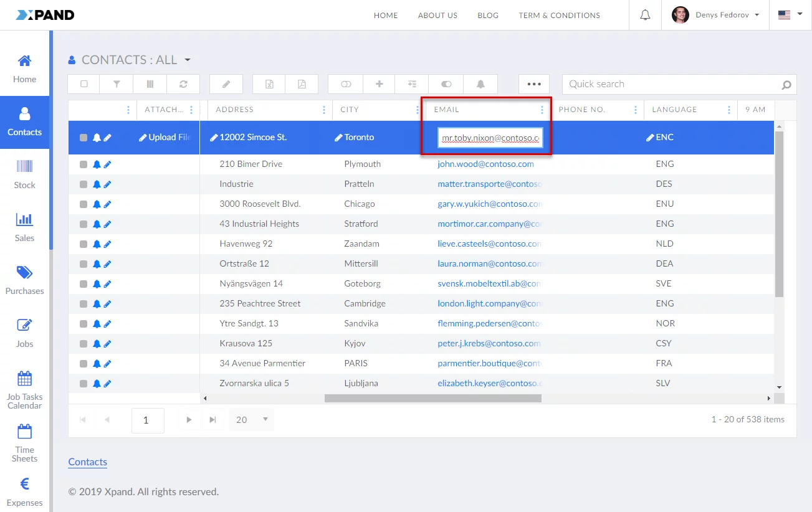Screen dimensions: 812x512
Task: Open notifications bell in the top header
Action: pos(645,15)
